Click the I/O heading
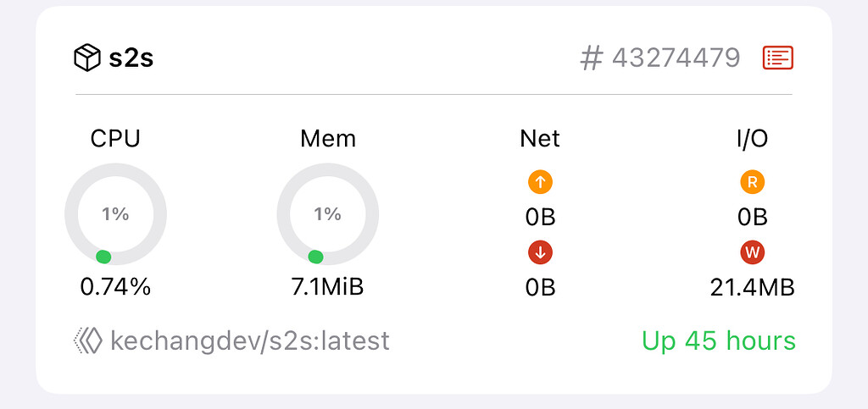The image size is (868, 409). click(x=753, y=139)
